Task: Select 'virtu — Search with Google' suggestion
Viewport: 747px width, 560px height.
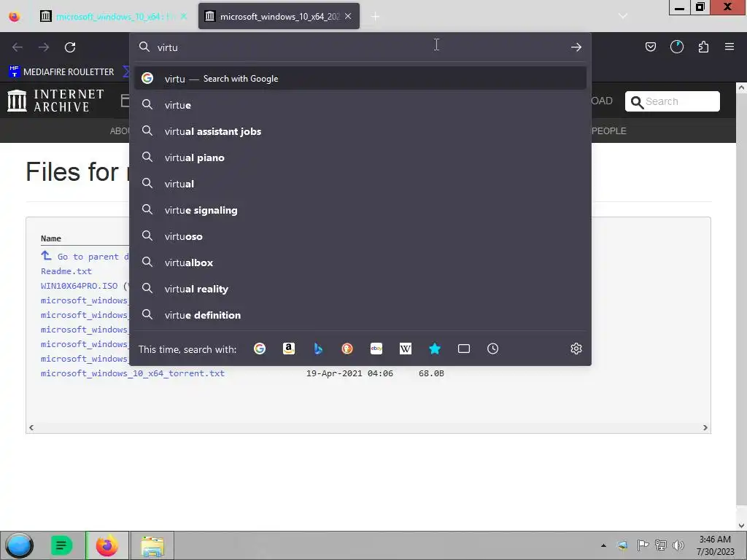Action: click(360, 79)
